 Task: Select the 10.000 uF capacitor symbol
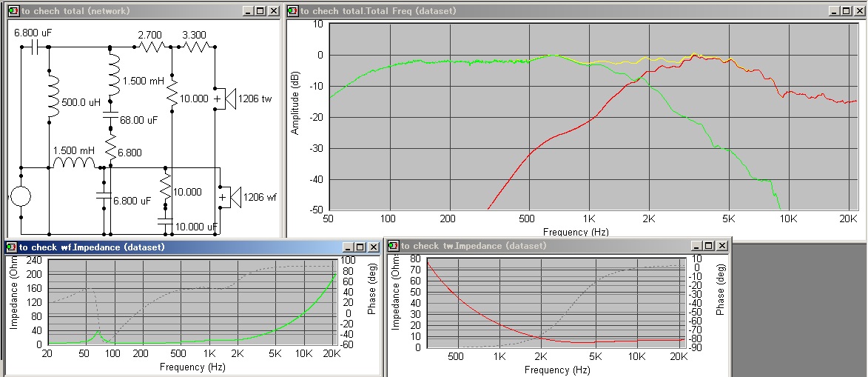(165, 221)
